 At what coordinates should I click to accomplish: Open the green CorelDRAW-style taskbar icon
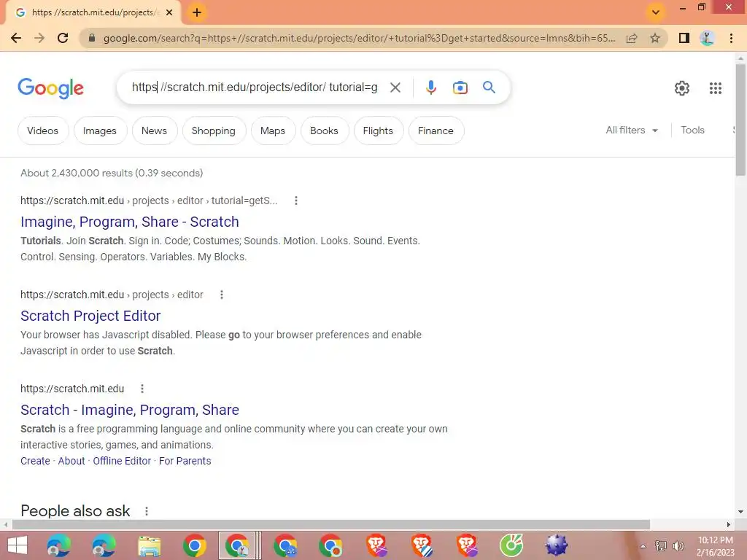click(511, 545)
